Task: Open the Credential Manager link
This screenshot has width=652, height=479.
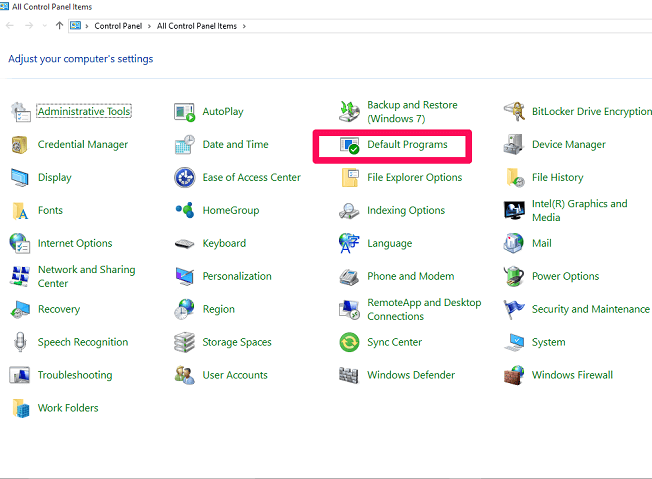Action: (x=83, y=144)
